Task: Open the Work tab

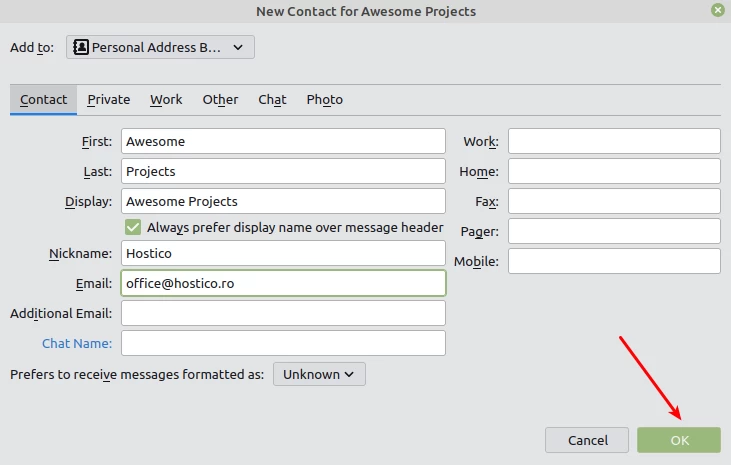Action: point(166,99)
